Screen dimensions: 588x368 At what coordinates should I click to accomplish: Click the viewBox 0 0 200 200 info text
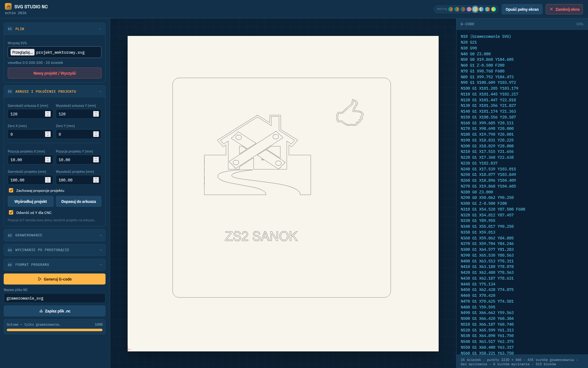tap(35, 63)
